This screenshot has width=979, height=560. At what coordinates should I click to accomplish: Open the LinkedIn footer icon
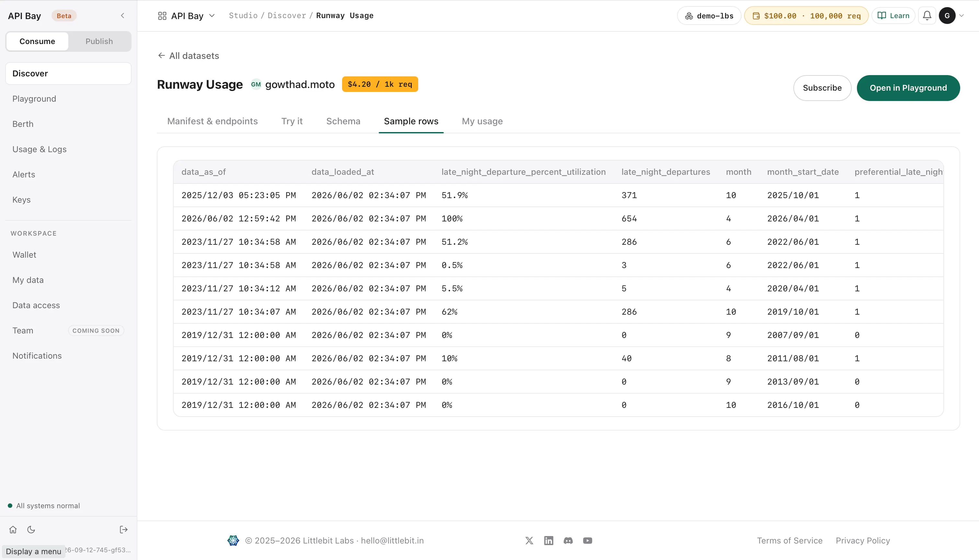click(548, 540)
